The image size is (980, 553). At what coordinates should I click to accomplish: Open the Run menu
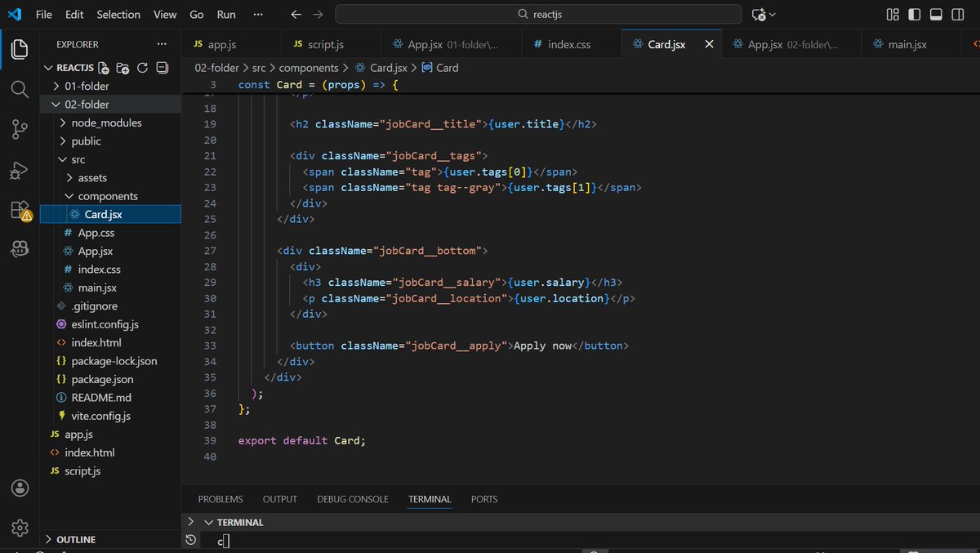pyautogui.click(x=226, y=15)
